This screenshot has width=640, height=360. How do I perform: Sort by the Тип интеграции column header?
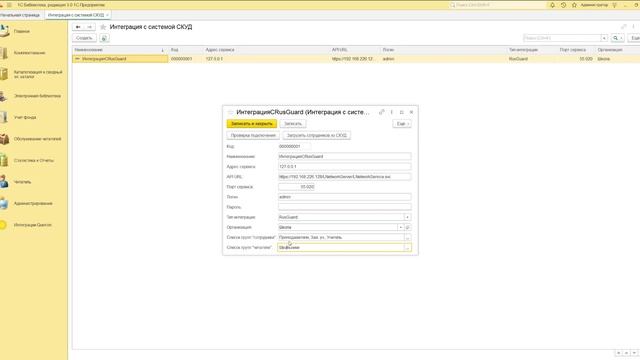(532, 50)
